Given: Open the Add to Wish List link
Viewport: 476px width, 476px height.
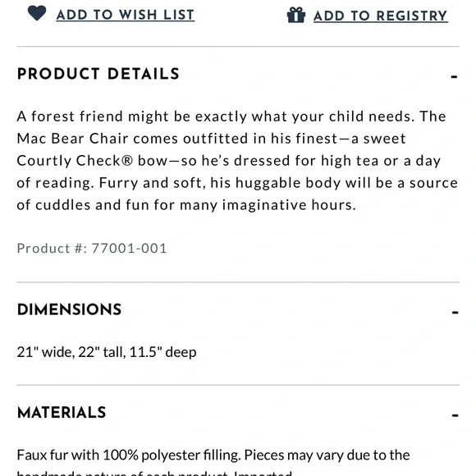Looking at the screenshot, I should click(126, 15).
